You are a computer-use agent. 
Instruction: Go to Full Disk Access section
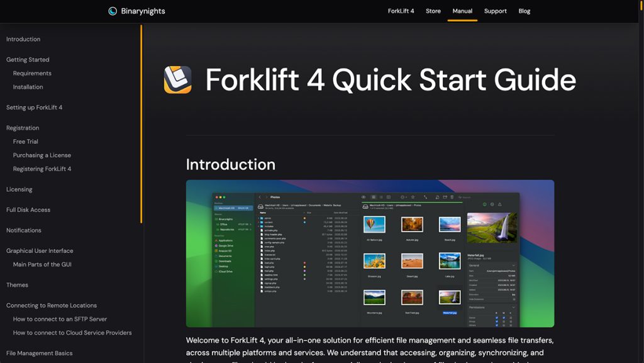28,210
